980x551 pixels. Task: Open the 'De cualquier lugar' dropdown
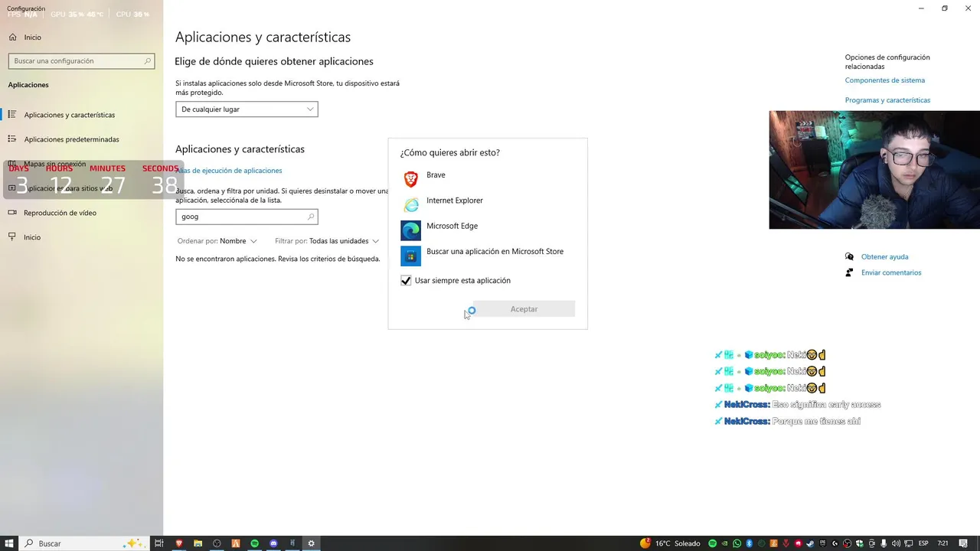click(247, 109)
